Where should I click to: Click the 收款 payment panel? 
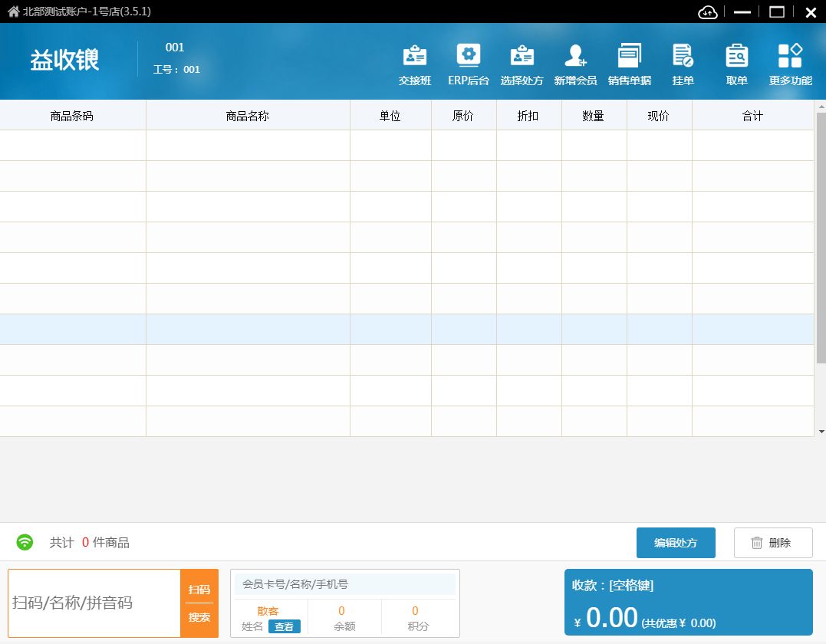coord(688,603)
